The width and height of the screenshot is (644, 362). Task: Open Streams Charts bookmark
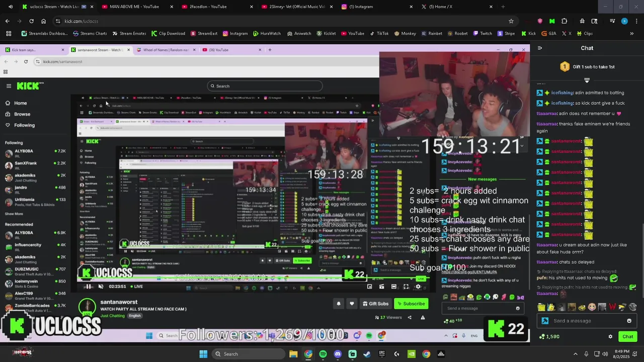[90, 34]
